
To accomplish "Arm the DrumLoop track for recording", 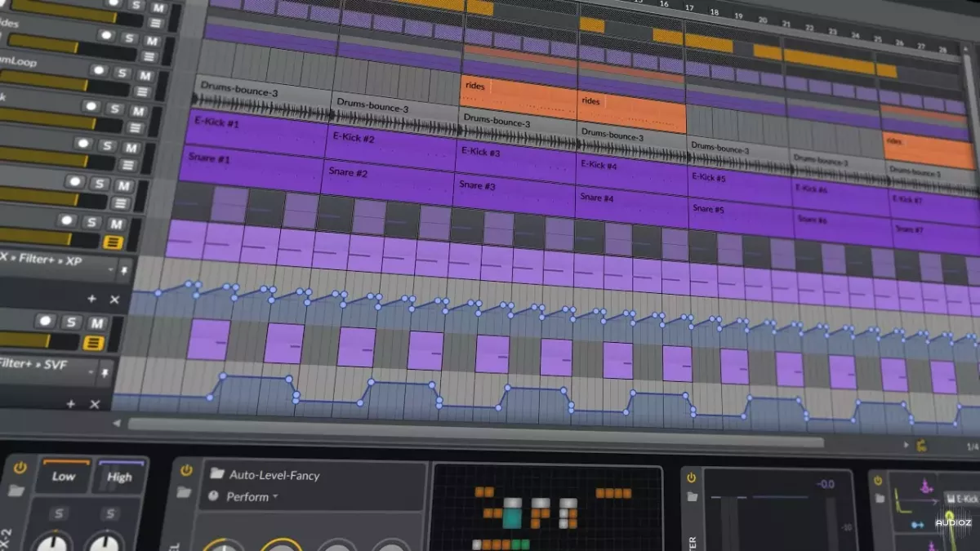I will point(98,70).
